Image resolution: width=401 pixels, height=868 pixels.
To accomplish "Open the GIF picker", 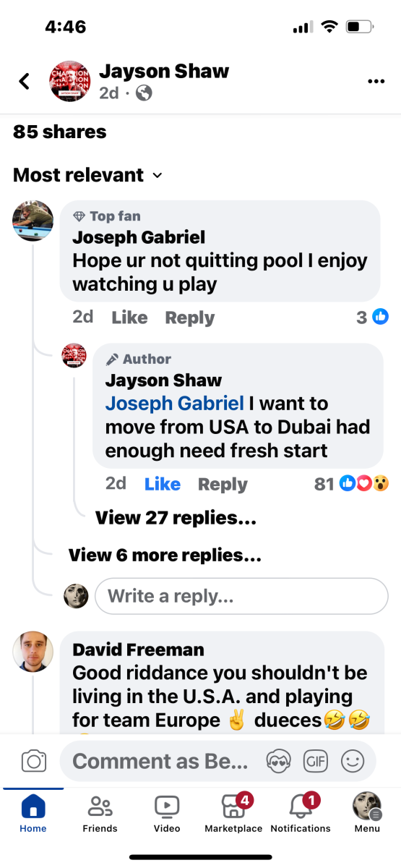I will (x=315, y=761).
